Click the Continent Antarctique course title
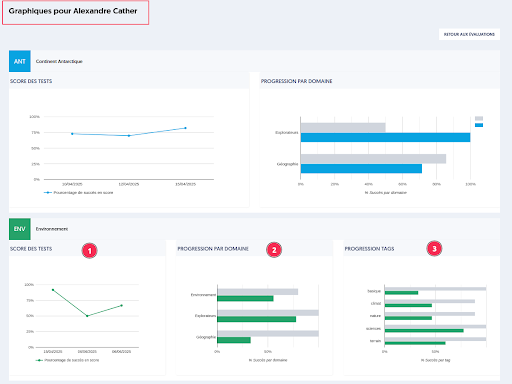512x384 pixels. 59,61
